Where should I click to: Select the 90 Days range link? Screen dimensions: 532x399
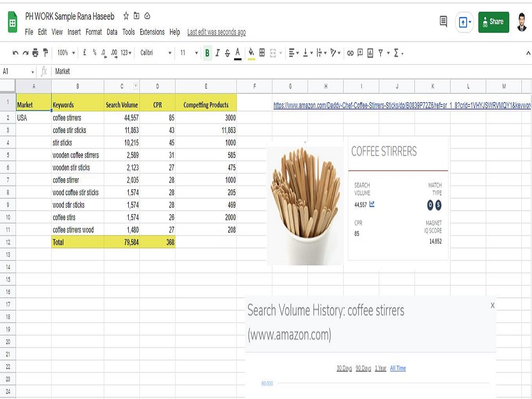(363, 368)
